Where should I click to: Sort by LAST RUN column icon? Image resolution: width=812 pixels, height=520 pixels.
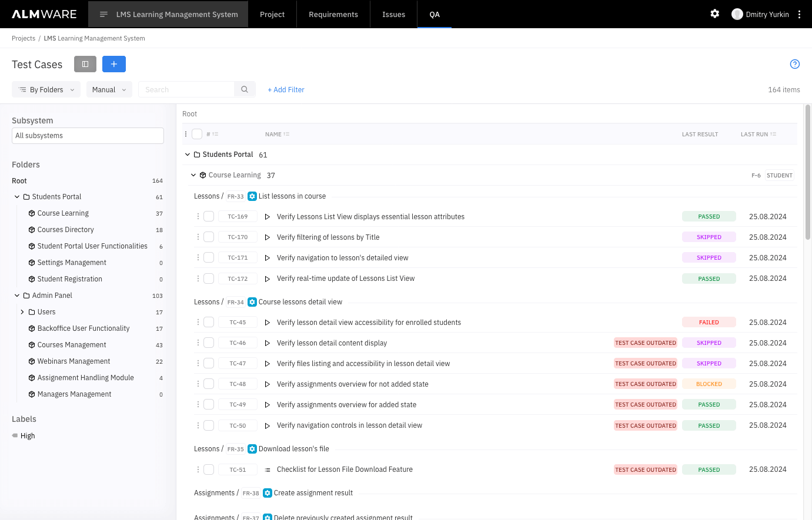pos(773,134)
